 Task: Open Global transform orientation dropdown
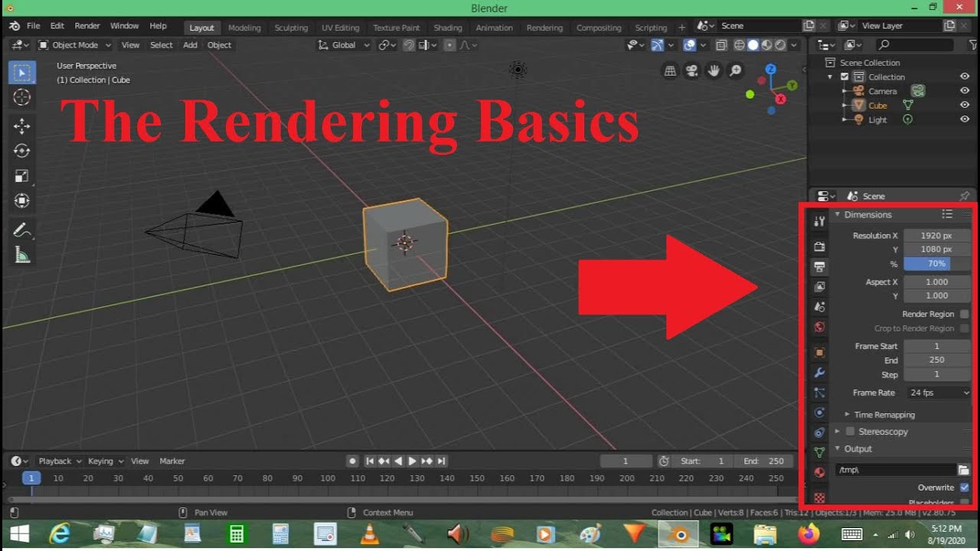click(345, 45)
